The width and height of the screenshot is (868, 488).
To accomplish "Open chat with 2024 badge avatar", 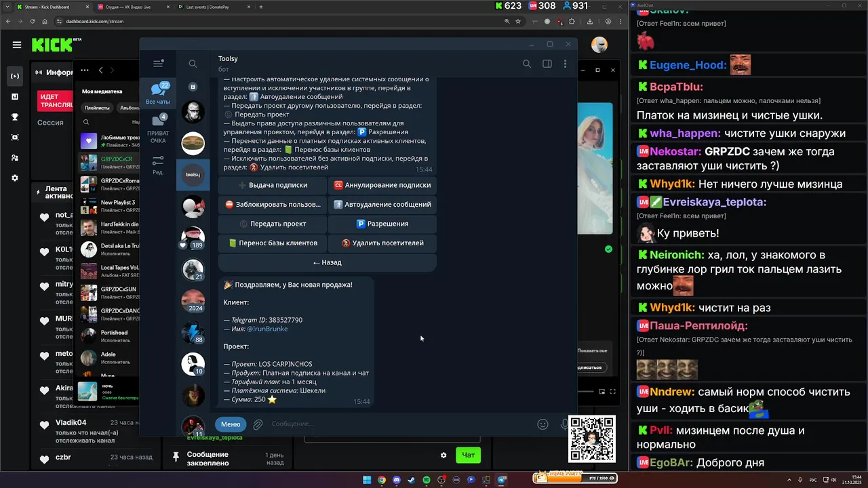I will click(193, 300).
